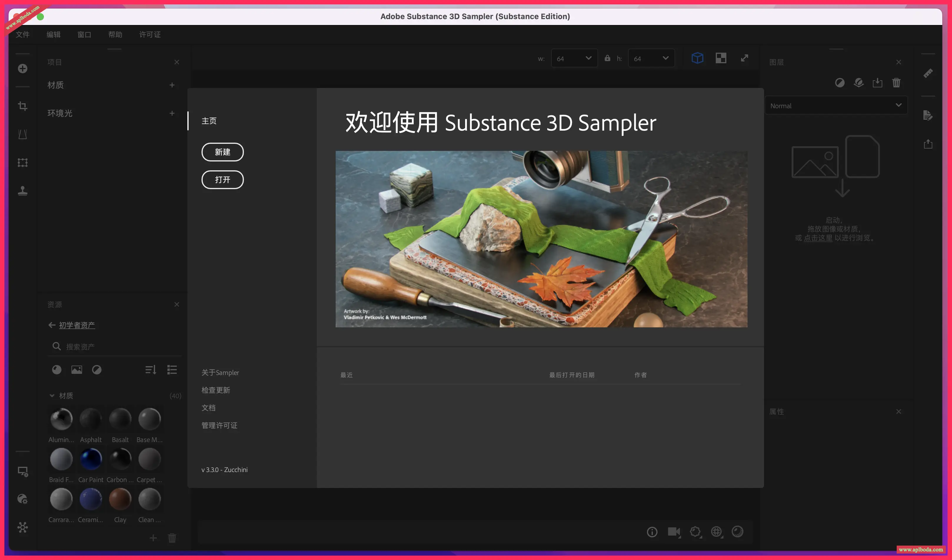Toggle the images filter in assets panel
This screenshot has height=560, width=952.
[77, 370]
